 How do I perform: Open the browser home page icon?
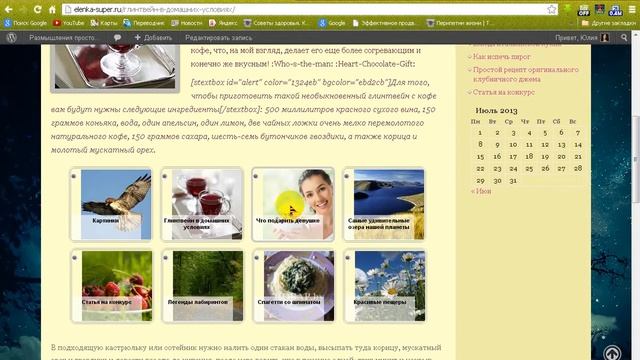tap(52, 9)
